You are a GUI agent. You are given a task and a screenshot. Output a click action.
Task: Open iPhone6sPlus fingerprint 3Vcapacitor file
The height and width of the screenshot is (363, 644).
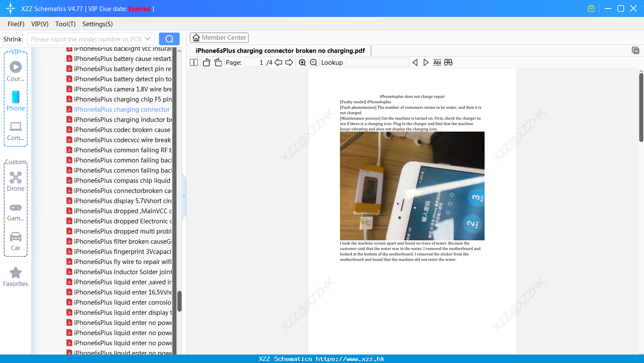click(x=119, y=252)
